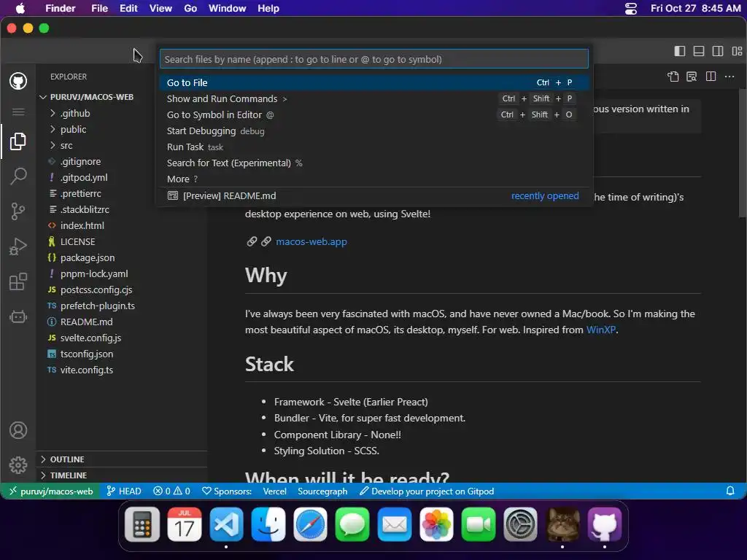Screen dimensions: 747x560
Task: Open the GitHub app in the Dock
Action: coord(605,525)
